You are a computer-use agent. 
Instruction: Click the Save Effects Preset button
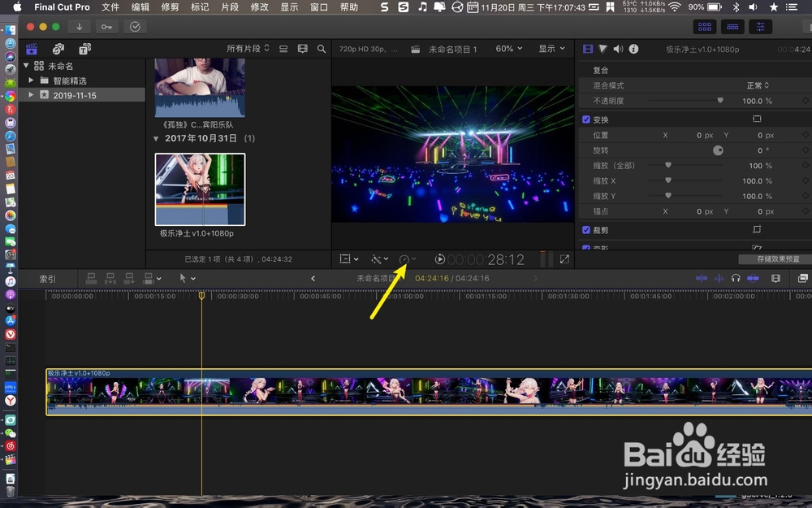[x=777, y=258]
